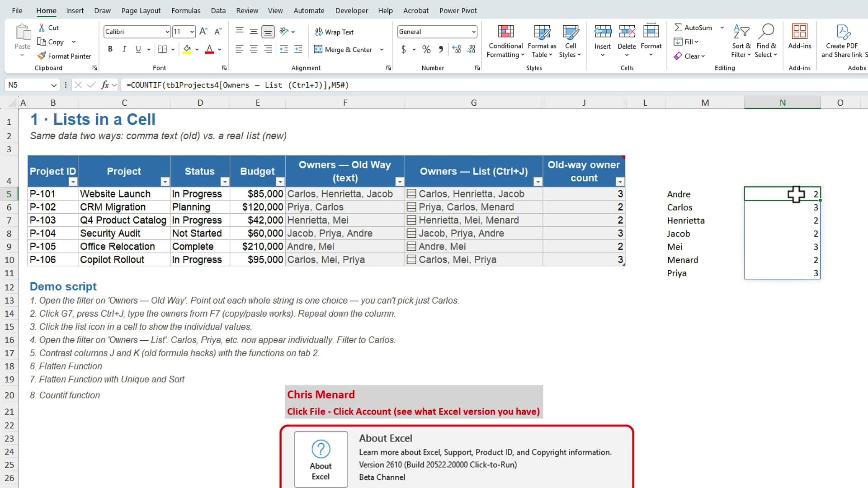
Task: Open the Name Box dropdown arrow
Action: (54, 85)
